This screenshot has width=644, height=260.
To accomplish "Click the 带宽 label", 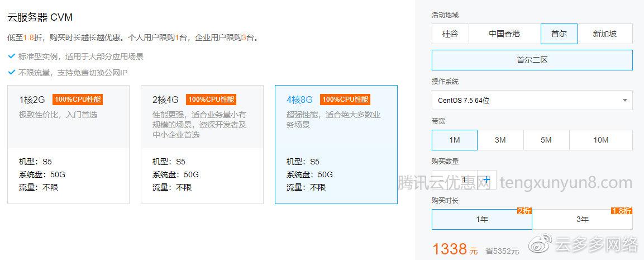I will coord(438,121).
